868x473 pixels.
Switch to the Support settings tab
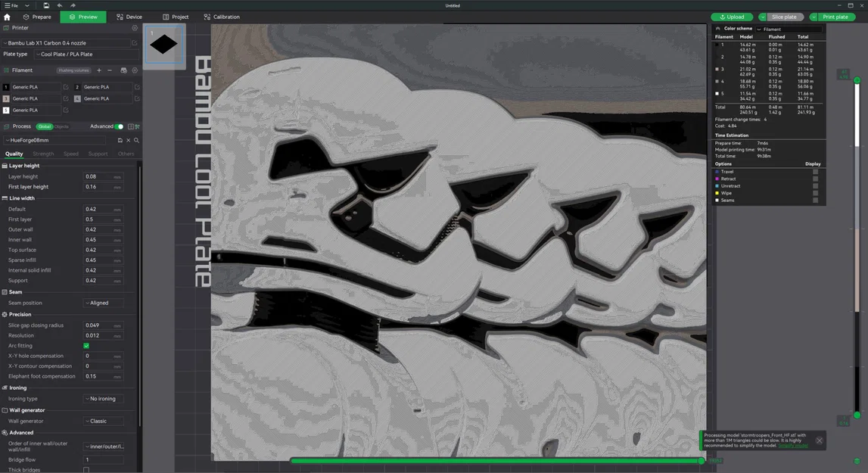pos(98,154)
